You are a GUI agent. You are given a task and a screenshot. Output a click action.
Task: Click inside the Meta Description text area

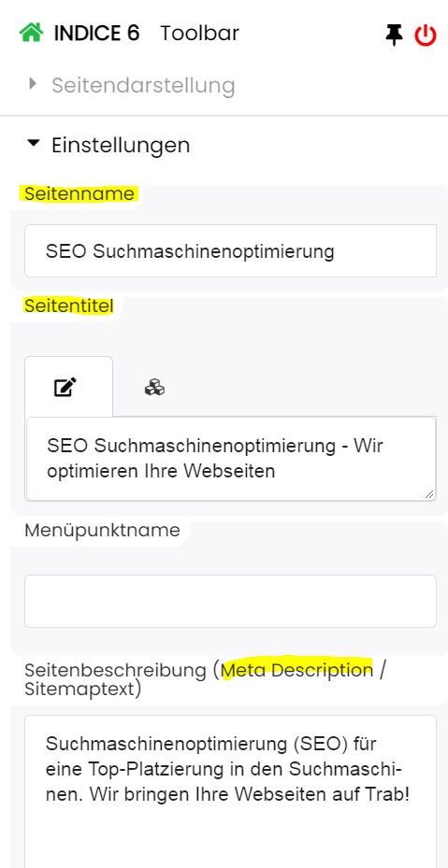coord(231,791)
